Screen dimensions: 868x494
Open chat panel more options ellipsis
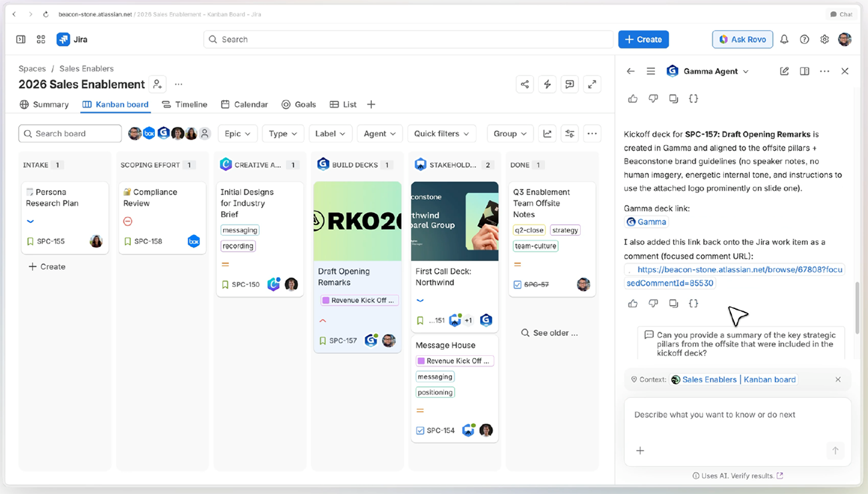pyautogui.click(x=825, y=71)
